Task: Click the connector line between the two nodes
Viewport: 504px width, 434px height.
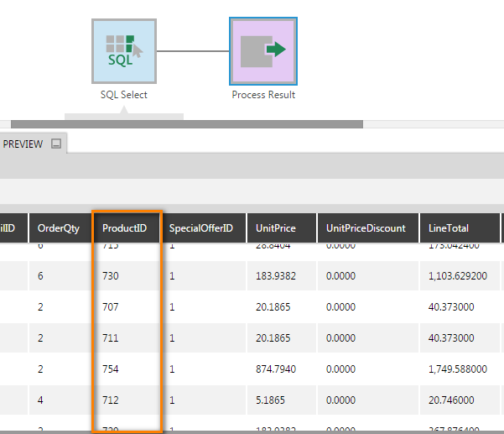Action: (193, 51)
